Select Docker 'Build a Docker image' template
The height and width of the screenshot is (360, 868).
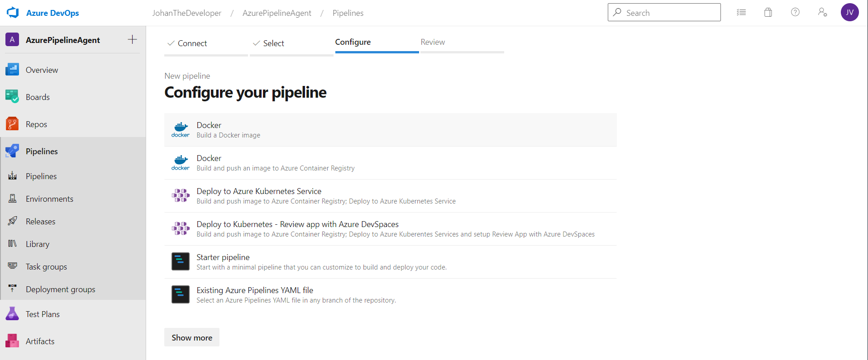coord(390,130)
